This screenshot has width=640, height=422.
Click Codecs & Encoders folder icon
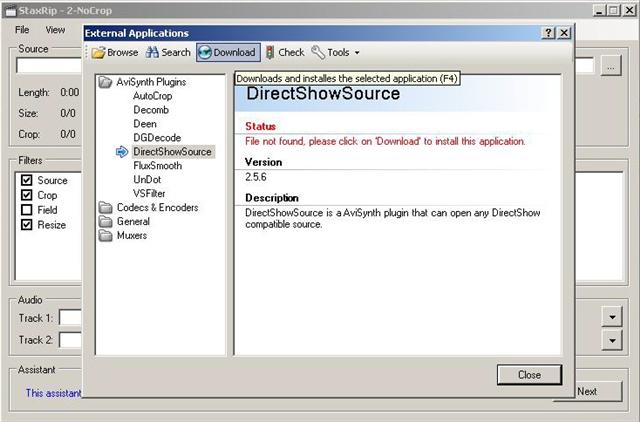point(106,208)
